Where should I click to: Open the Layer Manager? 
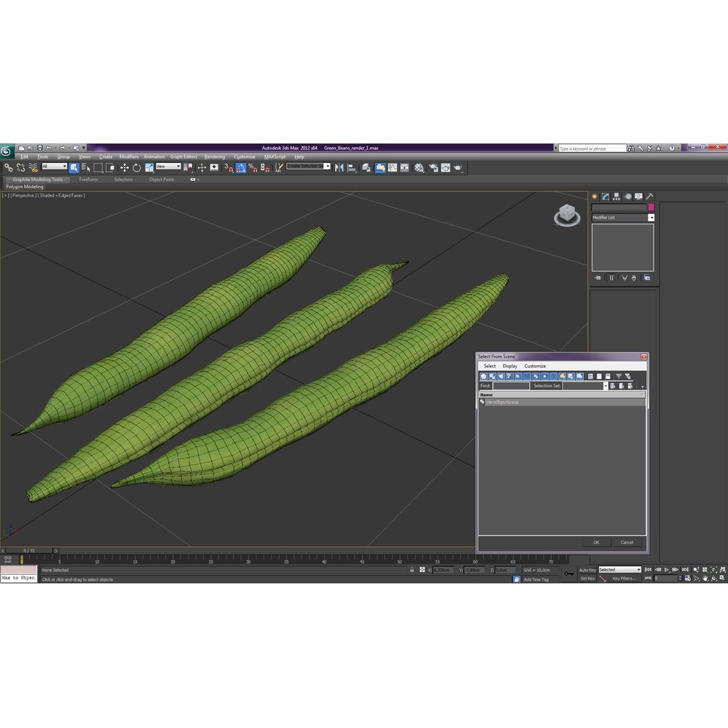click(x=366, y=168)
